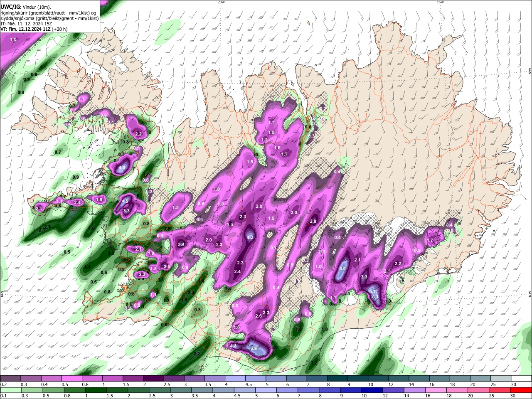Select the light grey snow swatch between 25 and 30
The width and height of the screenshot is (532, 399).
point(501,379)
